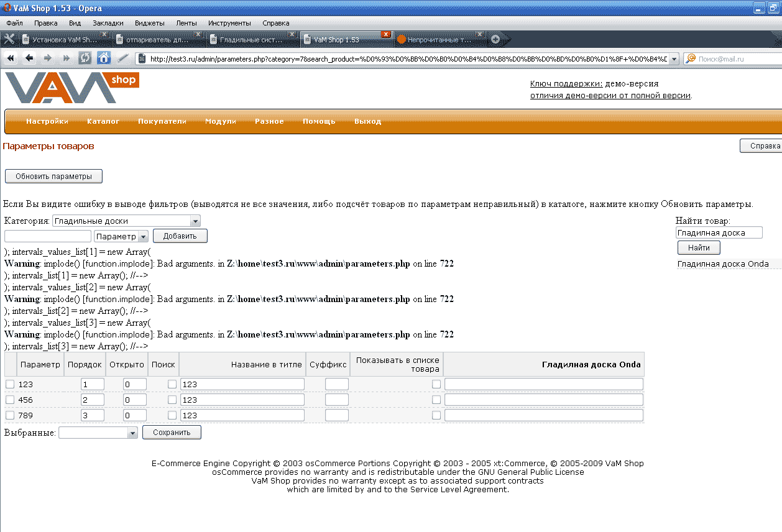Check 'Показывать в списке товара' for row 123
Image resolution: width=782 pixels, height=532 pixels.
pyautogui.click(x=436, y=384)
